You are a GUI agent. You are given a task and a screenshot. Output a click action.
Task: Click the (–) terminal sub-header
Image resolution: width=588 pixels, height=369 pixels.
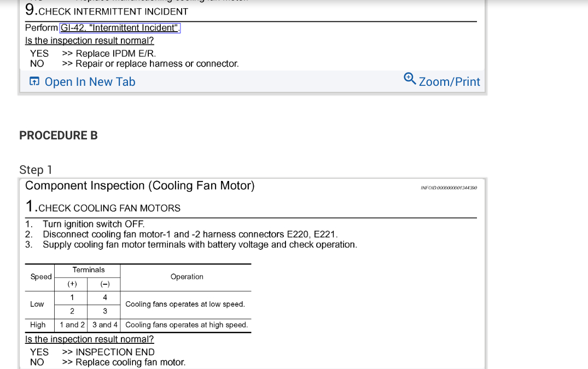tap(105, 284)
